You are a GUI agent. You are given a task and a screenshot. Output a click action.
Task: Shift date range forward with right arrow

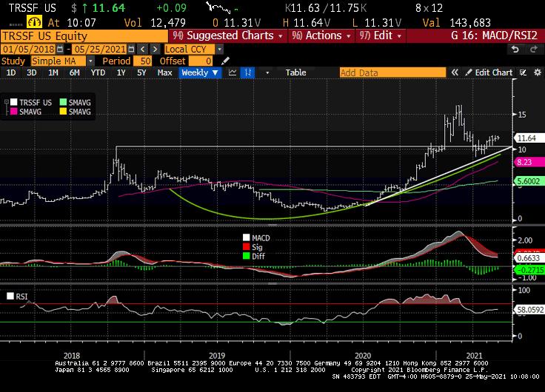(x=155, y=49)
